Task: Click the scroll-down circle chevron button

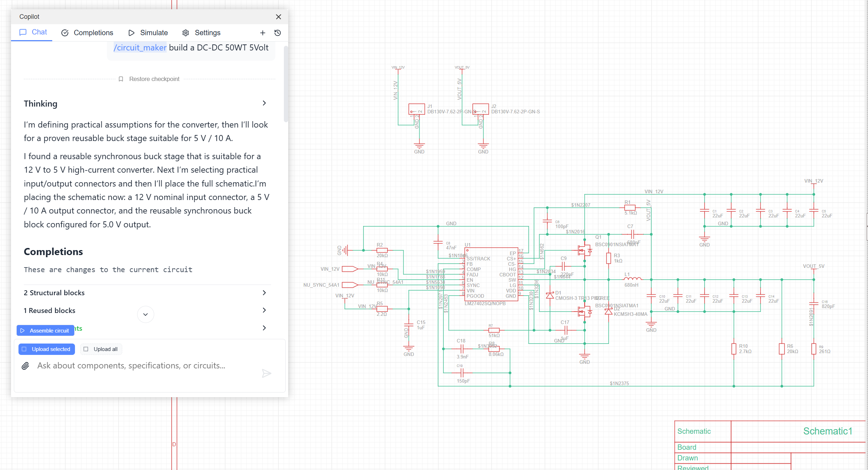Action: tap(145, 314)
